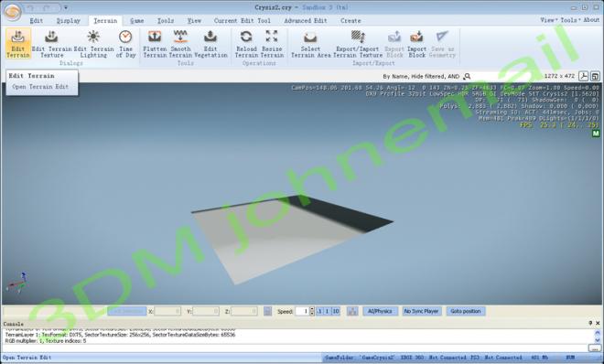Open the Edit Vegetation tool
The width and height of the screenshot is (604, 364).
pyautogui.click(x=210, y=44)
